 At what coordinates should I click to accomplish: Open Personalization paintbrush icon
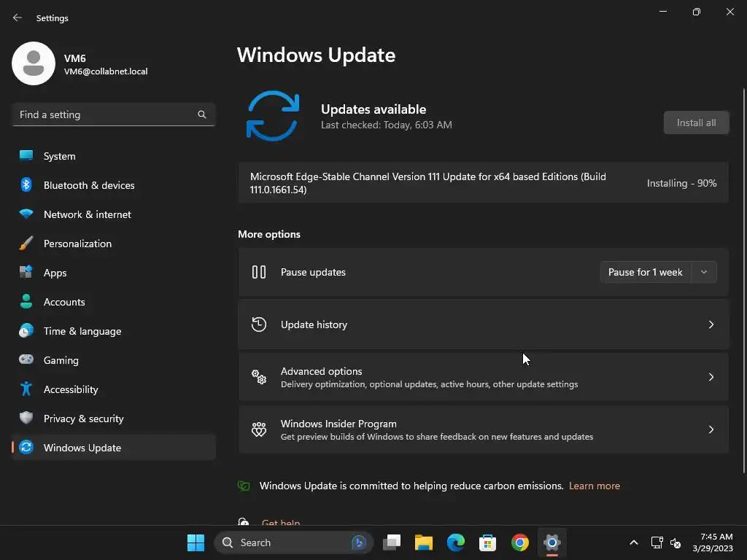tap(26, 244)
